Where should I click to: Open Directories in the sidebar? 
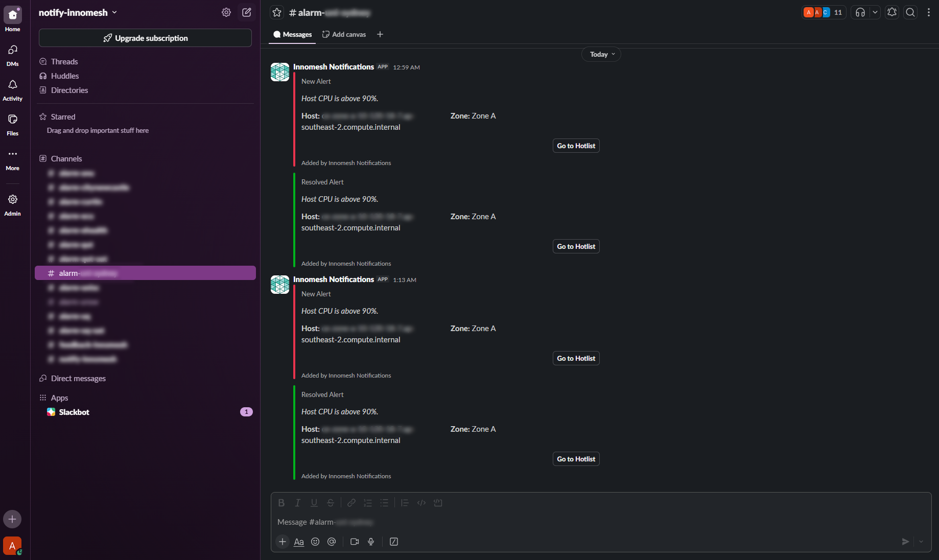[x=69, y=90]
